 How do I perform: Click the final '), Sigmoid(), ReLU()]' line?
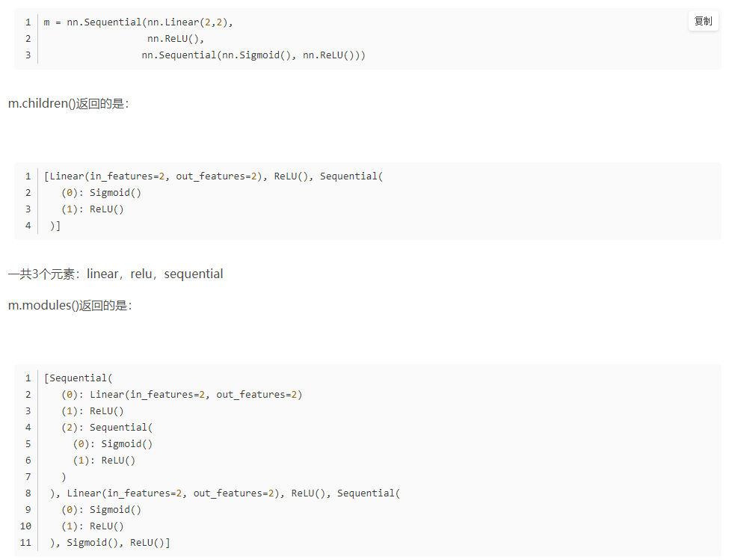110,542
